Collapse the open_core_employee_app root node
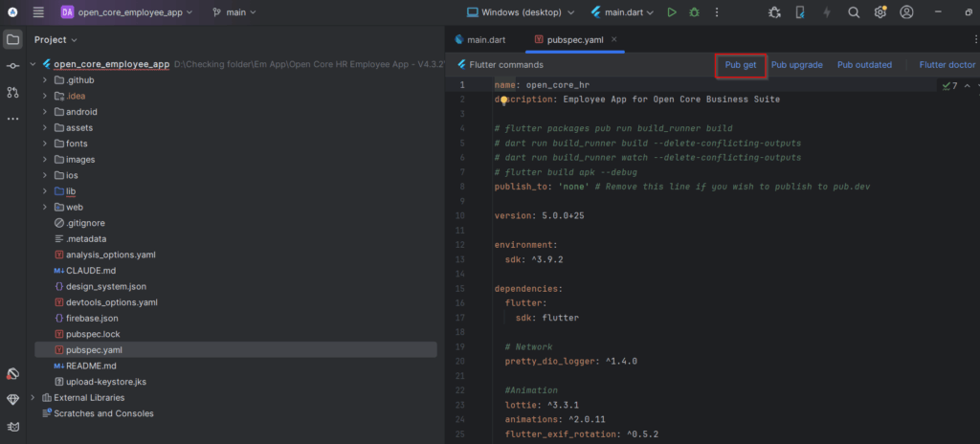The image size is (980, 444). (34, 64)
